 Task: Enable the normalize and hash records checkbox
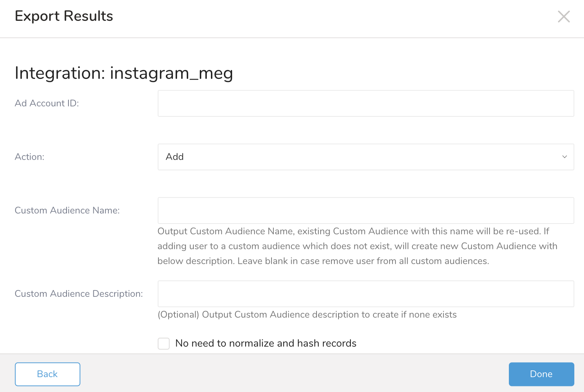pyautogui.click(x=164, y=343)
